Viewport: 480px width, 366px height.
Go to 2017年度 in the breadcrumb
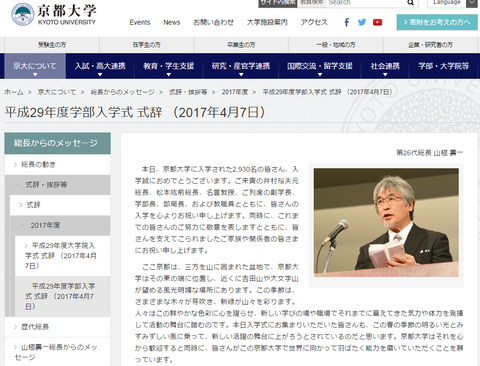[x=235, y=92]
